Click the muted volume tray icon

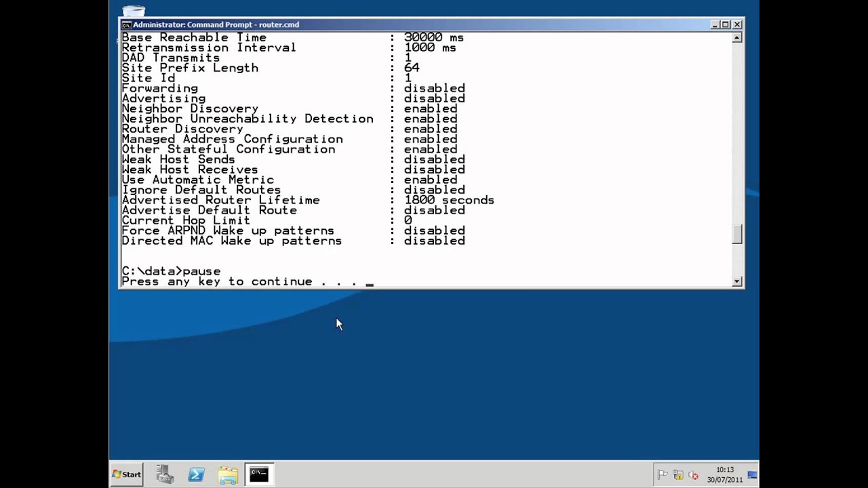click(692, 475)
